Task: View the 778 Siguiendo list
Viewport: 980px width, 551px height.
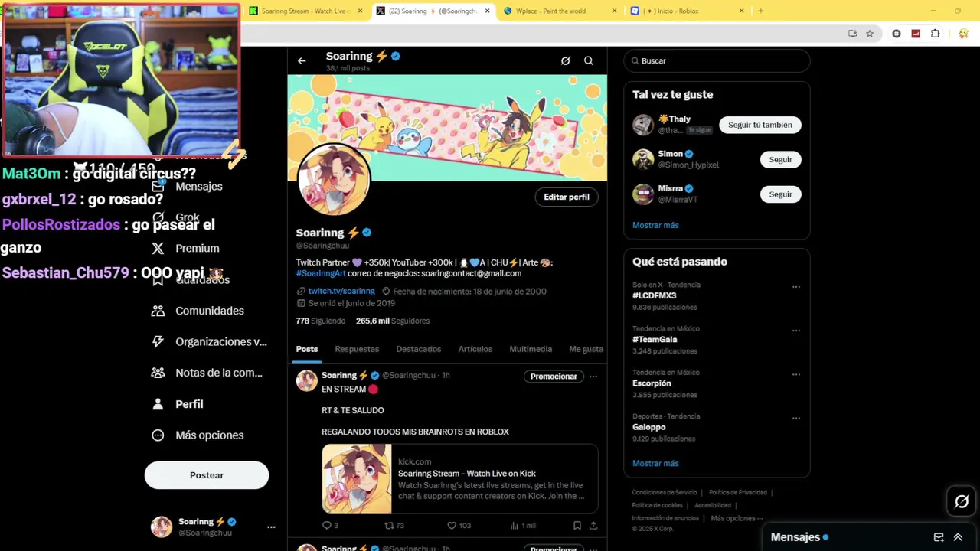Action: [x=321, y=321]
